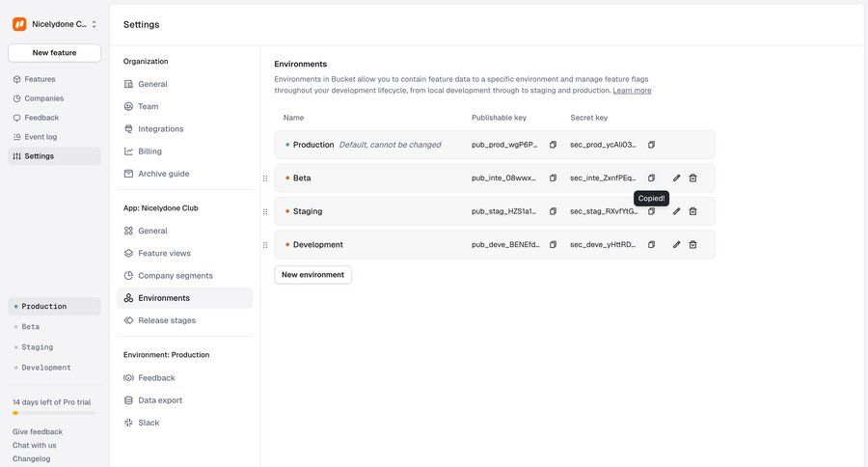Click the sec_inte_ZxnfPEq.. key text
Image resolution: width=868 pixels, height=467 pixels.
(x=603, y=178)
